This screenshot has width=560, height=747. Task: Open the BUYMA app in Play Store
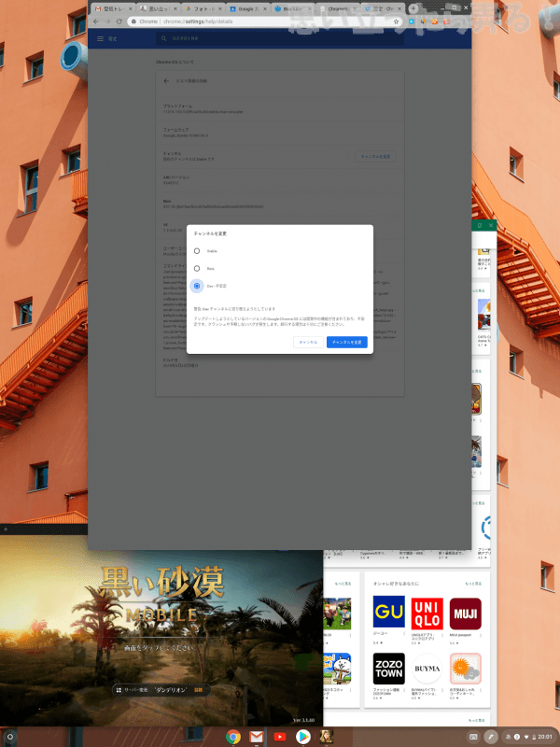427,669
